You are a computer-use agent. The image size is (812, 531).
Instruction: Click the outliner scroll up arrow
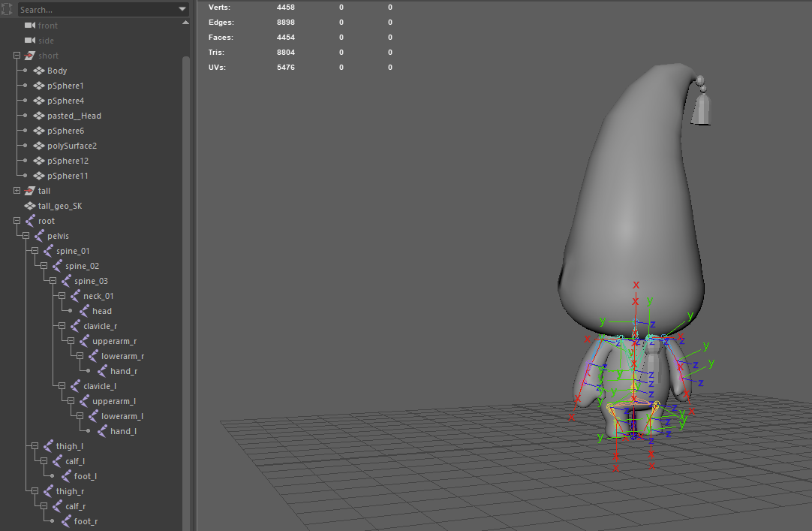pos(185,23)
